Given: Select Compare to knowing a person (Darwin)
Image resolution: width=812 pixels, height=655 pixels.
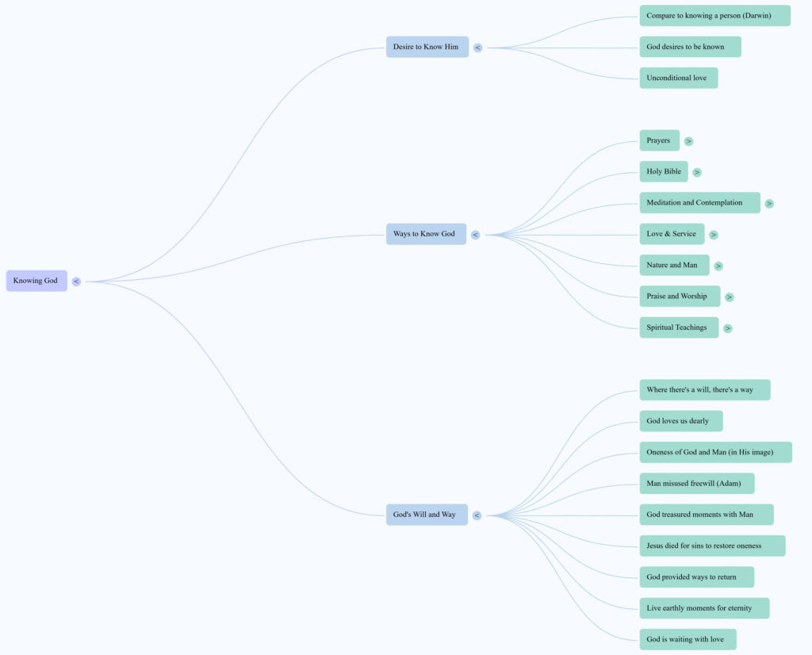Looking at the screenshot, I should [714, 16].
